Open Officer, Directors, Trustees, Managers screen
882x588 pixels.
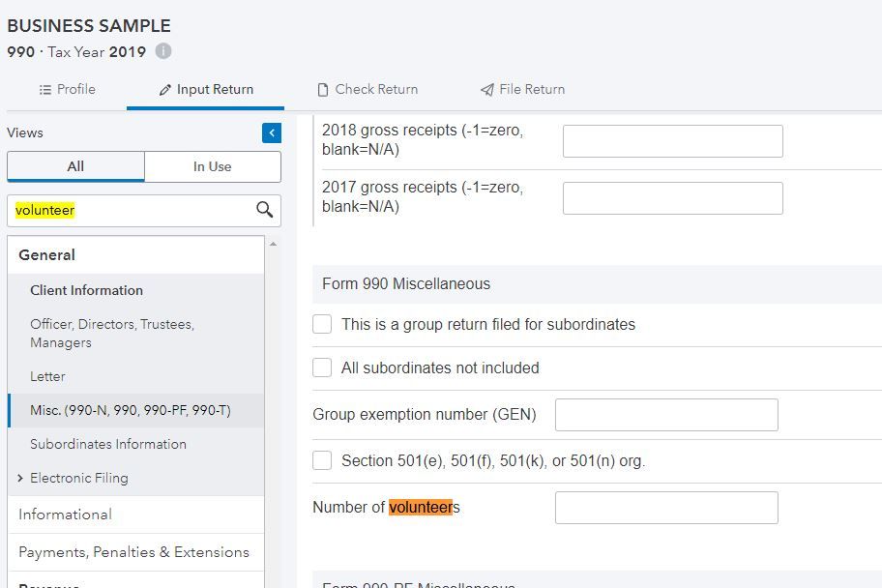tap(111, 333)
